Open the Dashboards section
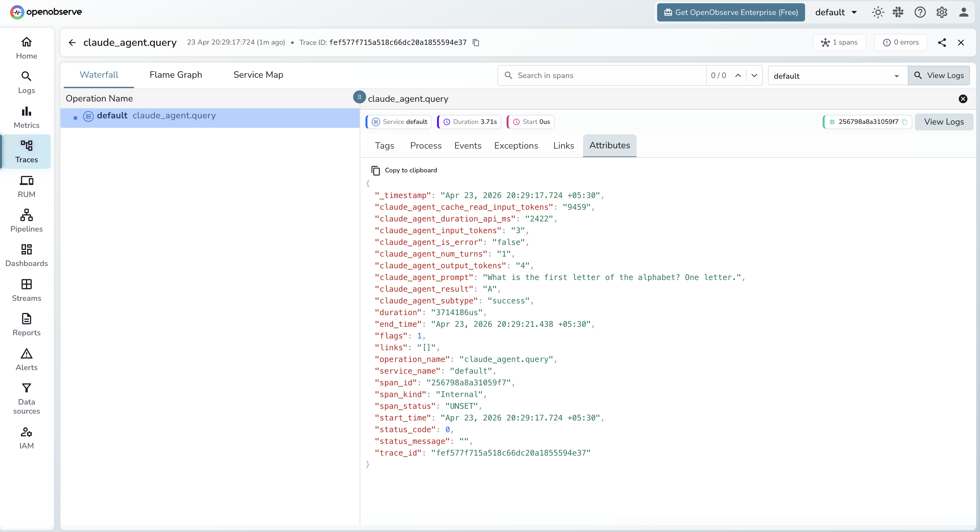 click(x=26, y=254)
